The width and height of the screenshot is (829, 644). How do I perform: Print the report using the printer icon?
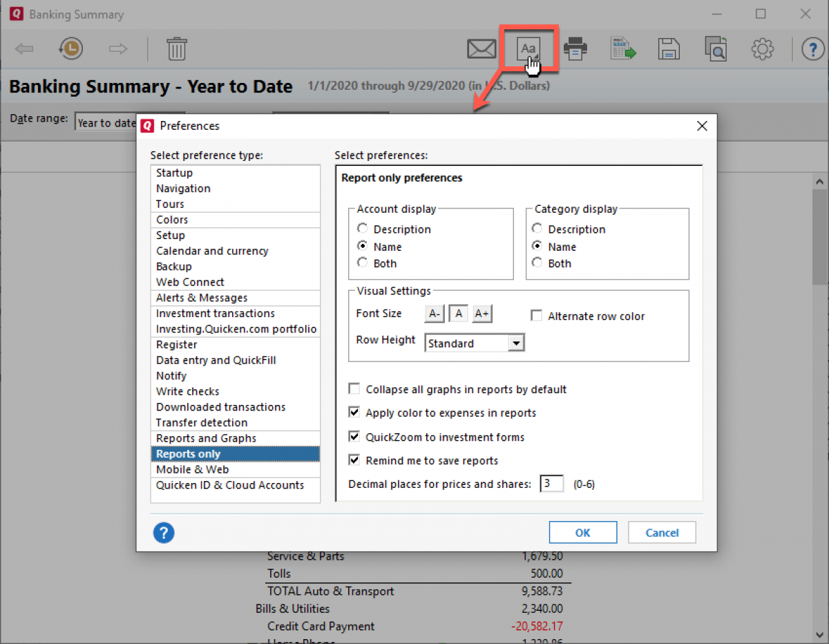[x=575, y=49]
